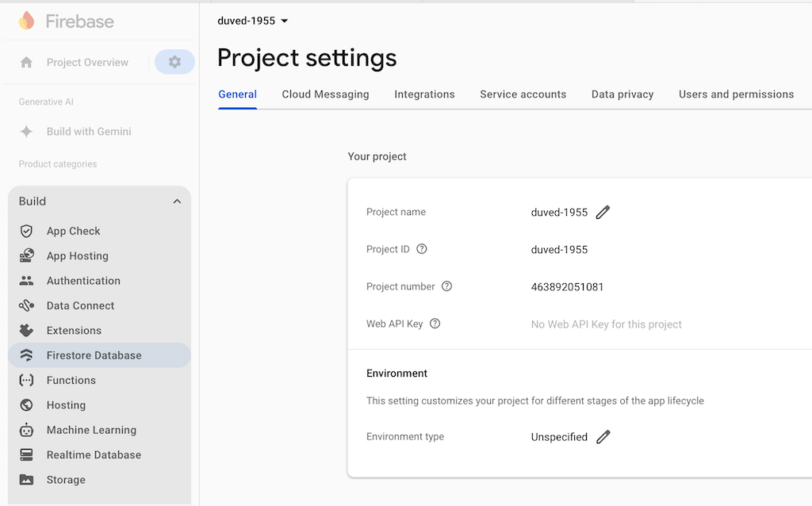Switch to the Cloud Messaging tab
This screenshot has height=506, width=812.
click(x=325, y=94)
